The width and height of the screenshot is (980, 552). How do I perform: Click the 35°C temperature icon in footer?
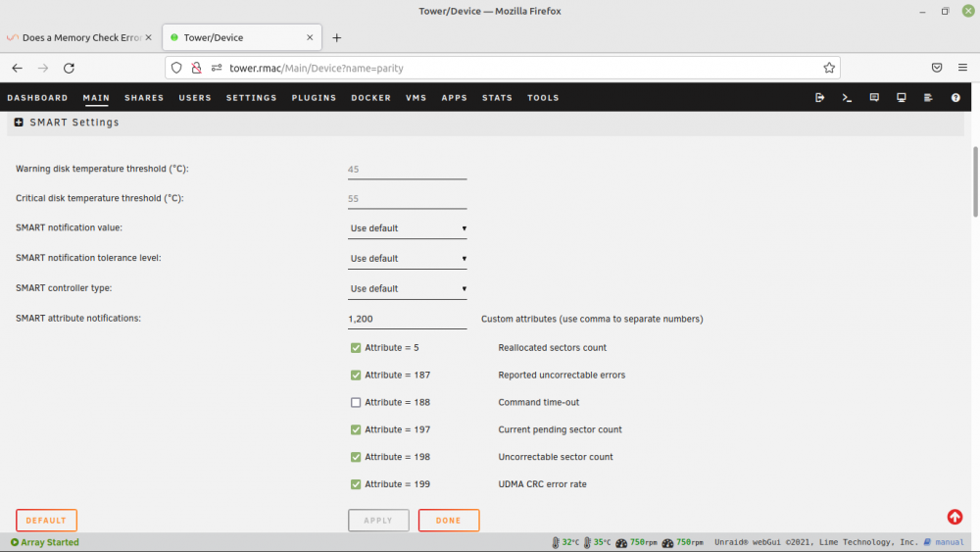(x=587, y=542)
